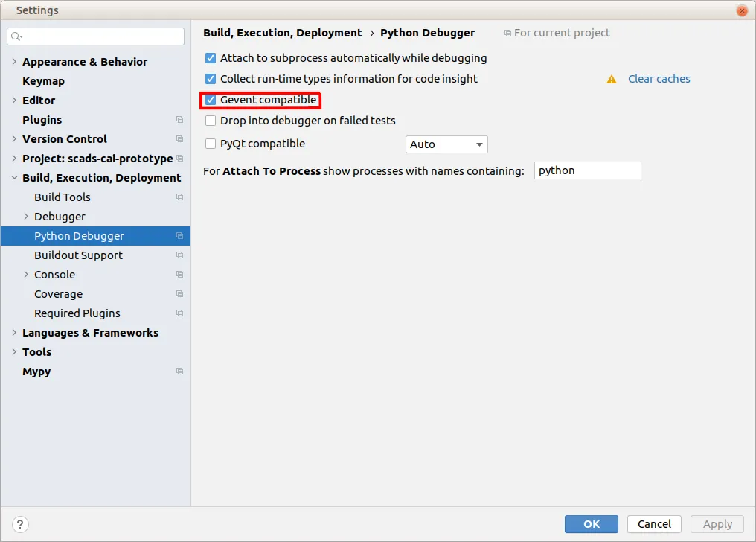Screen dimensions: 756x542
Task: Click the search magnifier icon in settings search
Action: tap(16, 36)
